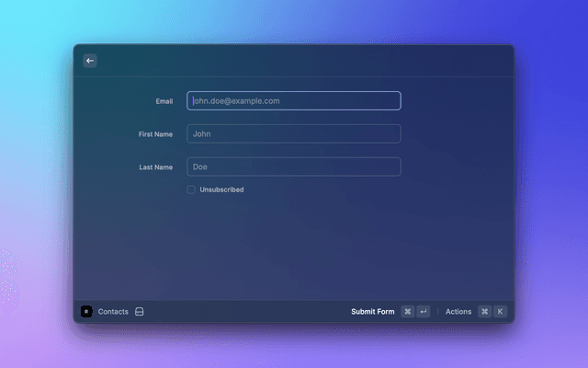Click the divider between Submit Form and Actions
The image size is (588, 368).
pos(437,312)
